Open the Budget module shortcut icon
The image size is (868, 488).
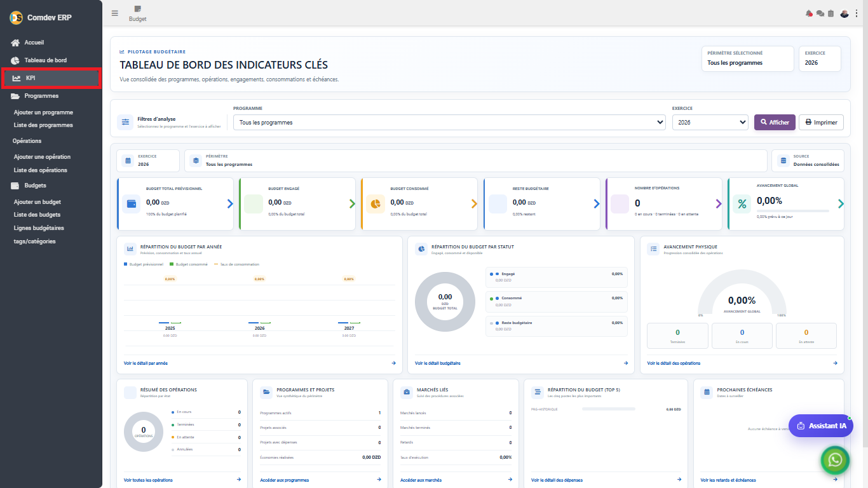pos(138,13)
